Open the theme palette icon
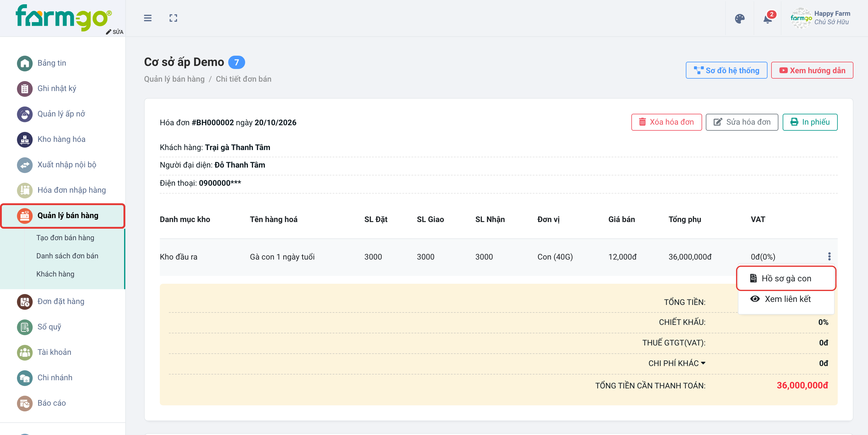868x435 pixels. click(740, 18)
